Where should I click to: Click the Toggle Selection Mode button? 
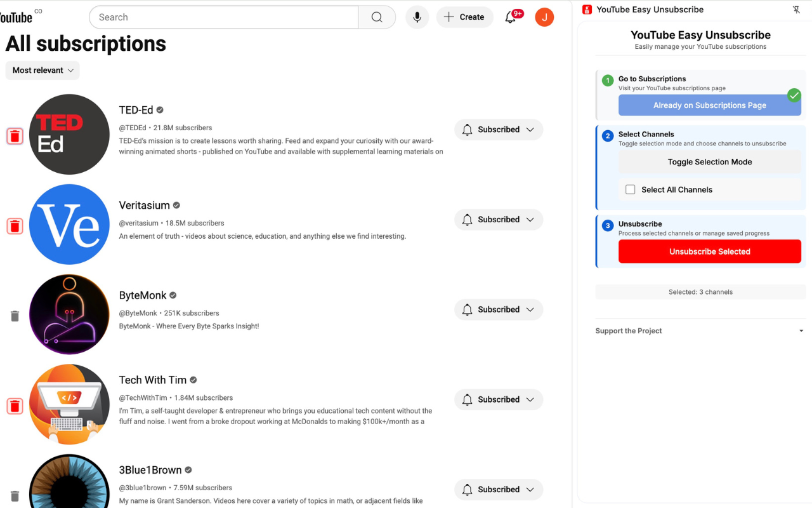(710, 162)
